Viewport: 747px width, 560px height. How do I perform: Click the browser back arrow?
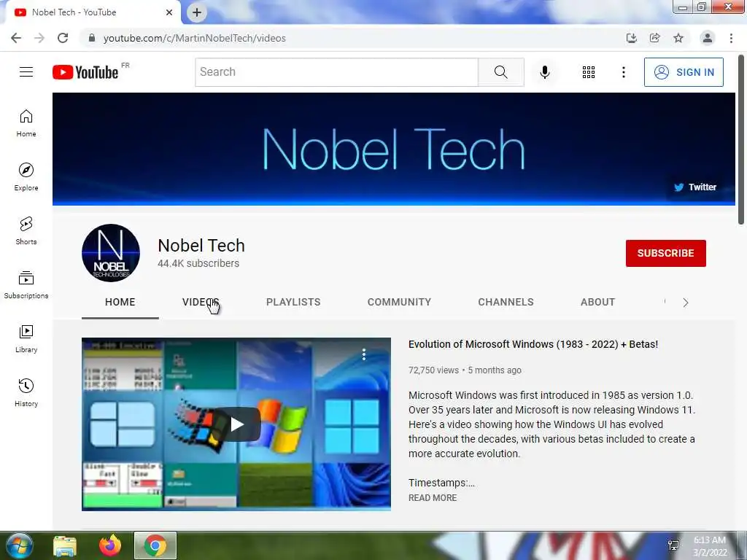16,38
